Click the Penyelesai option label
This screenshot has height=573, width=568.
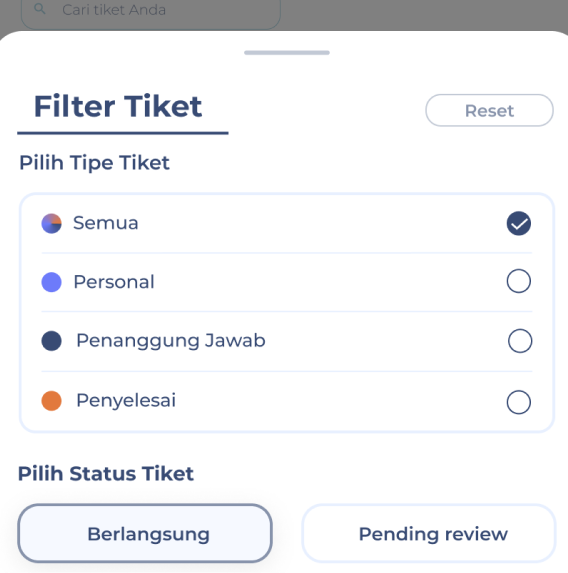tap(126, 401)
